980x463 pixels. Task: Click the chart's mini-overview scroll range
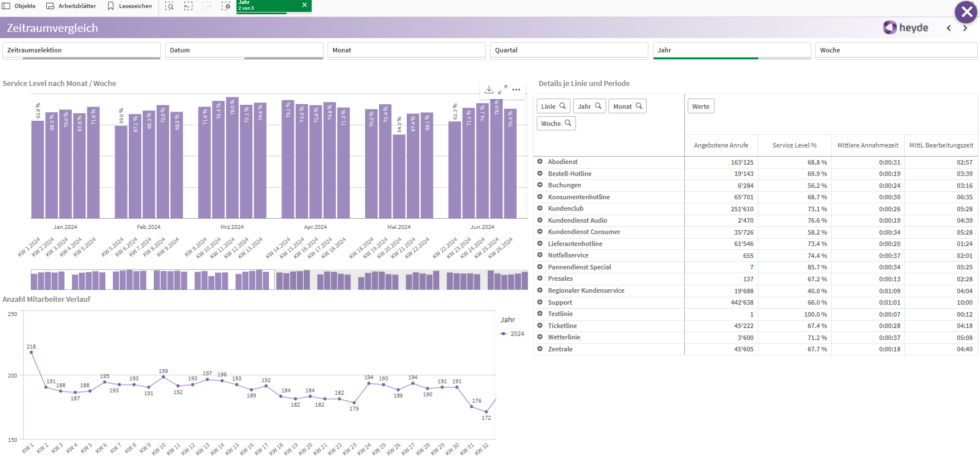click(x=153, y=280)
